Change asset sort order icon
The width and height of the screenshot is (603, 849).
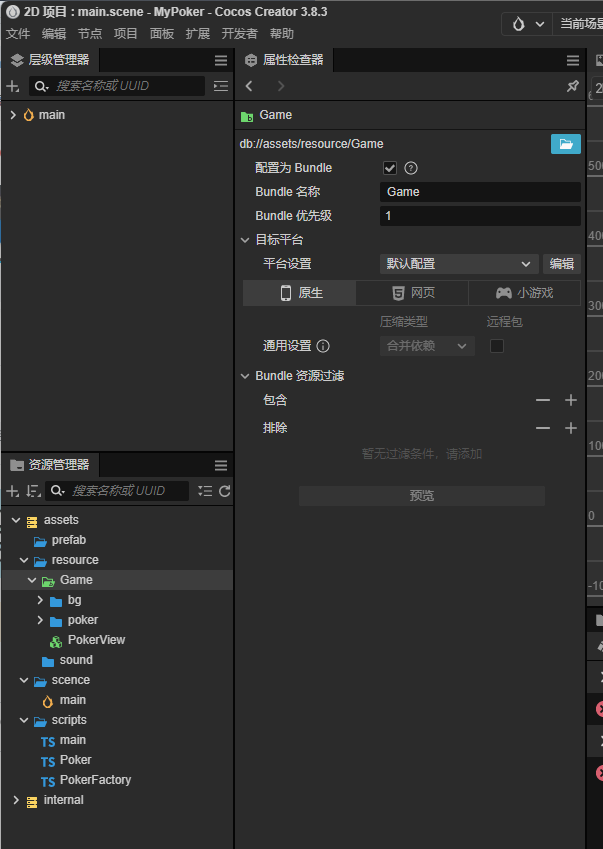pos(34,491)
